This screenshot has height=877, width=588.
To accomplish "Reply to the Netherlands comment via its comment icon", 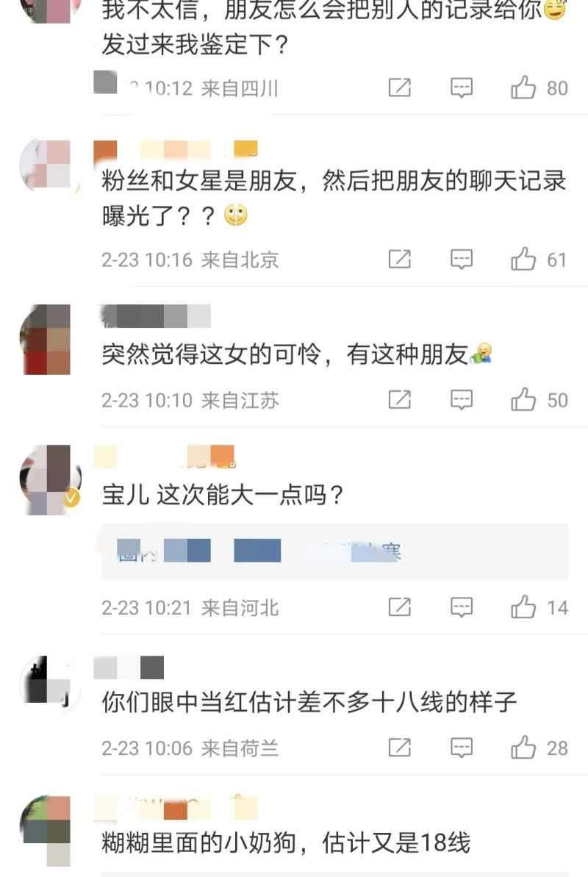I will coord(462,747).
